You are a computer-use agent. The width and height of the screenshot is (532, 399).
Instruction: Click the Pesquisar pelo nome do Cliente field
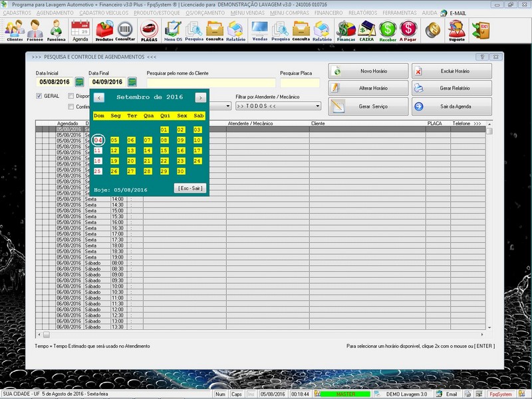coord(211,82)
